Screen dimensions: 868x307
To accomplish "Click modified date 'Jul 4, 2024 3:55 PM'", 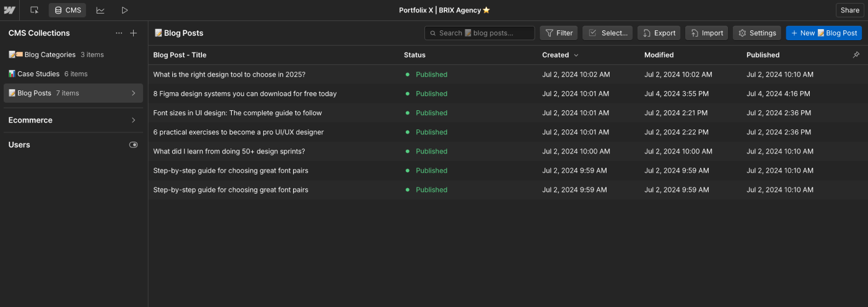I will tap(677, 93).
